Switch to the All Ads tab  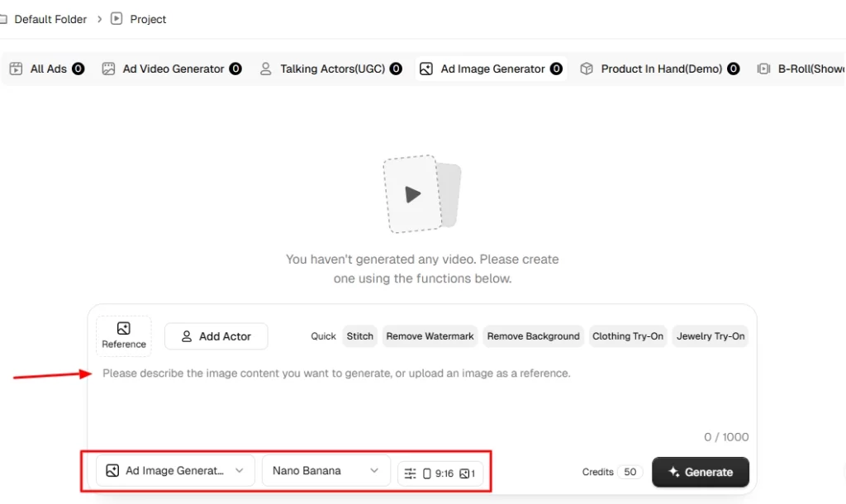46,69
